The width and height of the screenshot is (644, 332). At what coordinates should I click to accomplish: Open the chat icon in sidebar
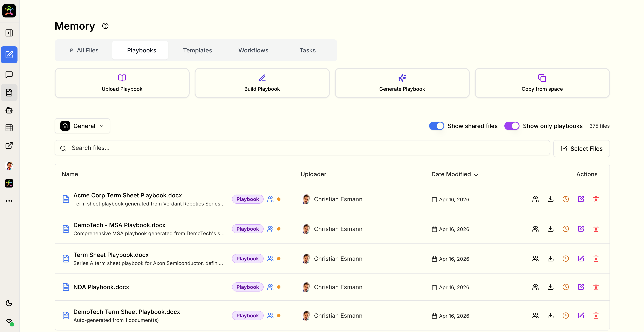click(x=9, y=75)
